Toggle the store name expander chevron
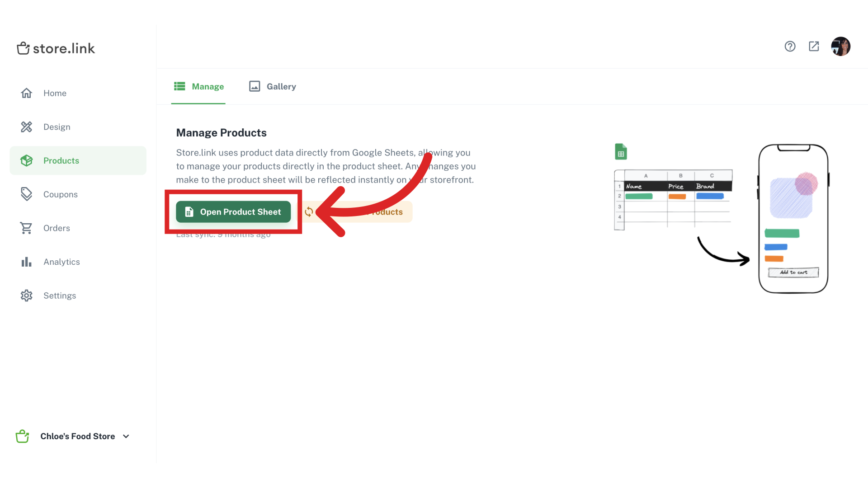Image resolution: width=868 pixels, height=488 pixels. click(127, 436)
